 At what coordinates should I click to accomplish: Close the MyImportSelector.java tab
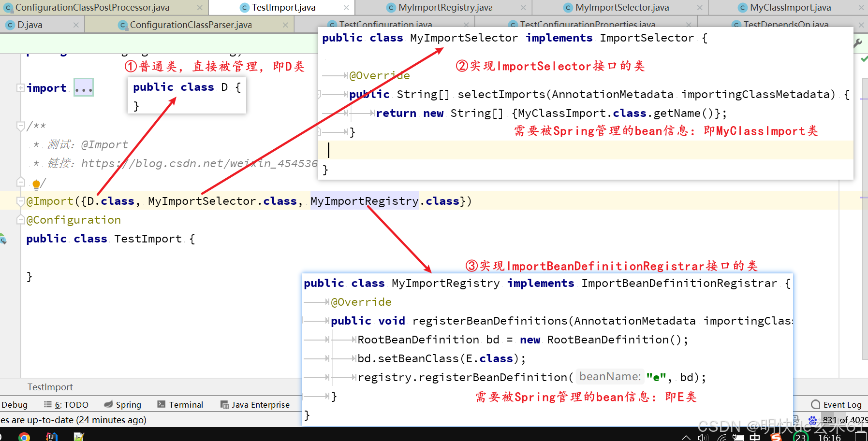click(x=700, y=8)
